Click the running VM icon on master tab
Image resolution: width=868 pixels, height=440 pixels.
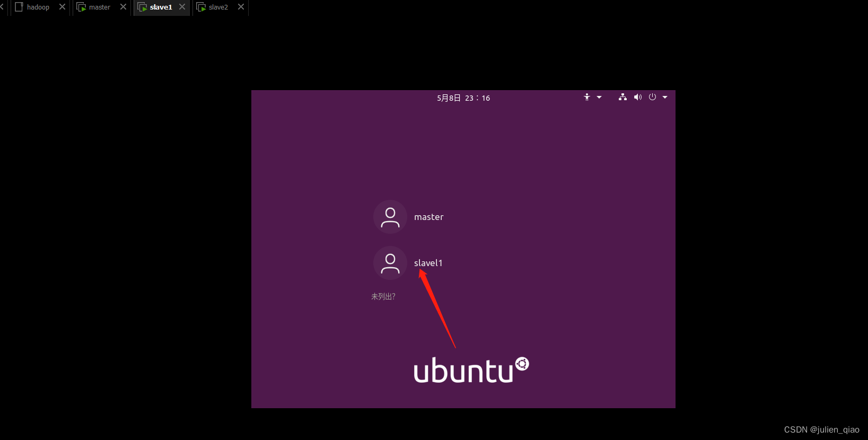81,7
